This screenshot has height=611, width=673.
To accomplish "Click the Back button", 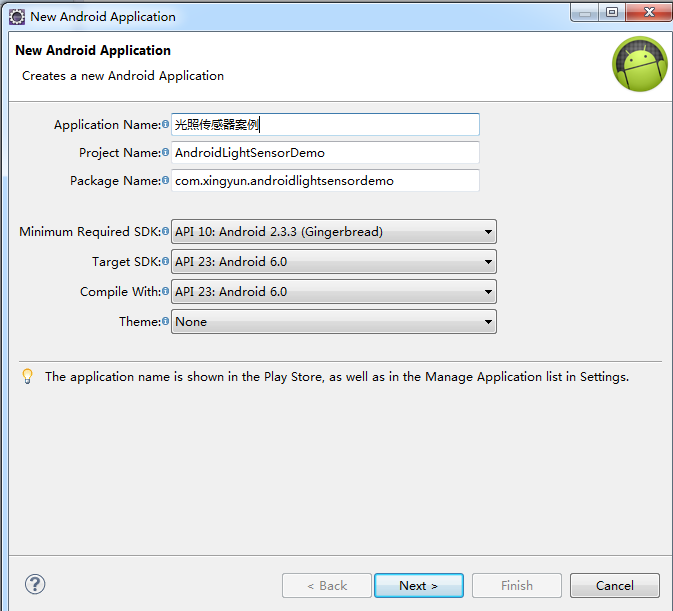I will coord(327,585).
